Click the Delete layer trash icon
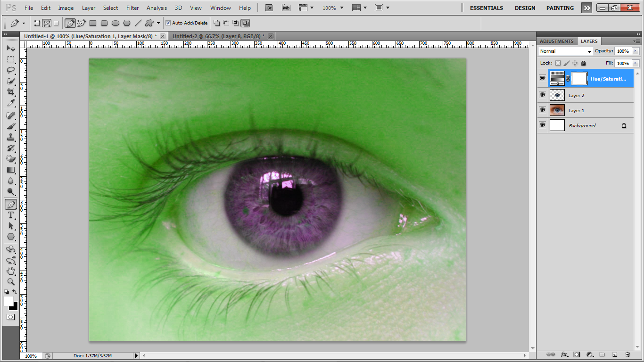Viewport: 644px width, 362px height. [x=627, y=354]
